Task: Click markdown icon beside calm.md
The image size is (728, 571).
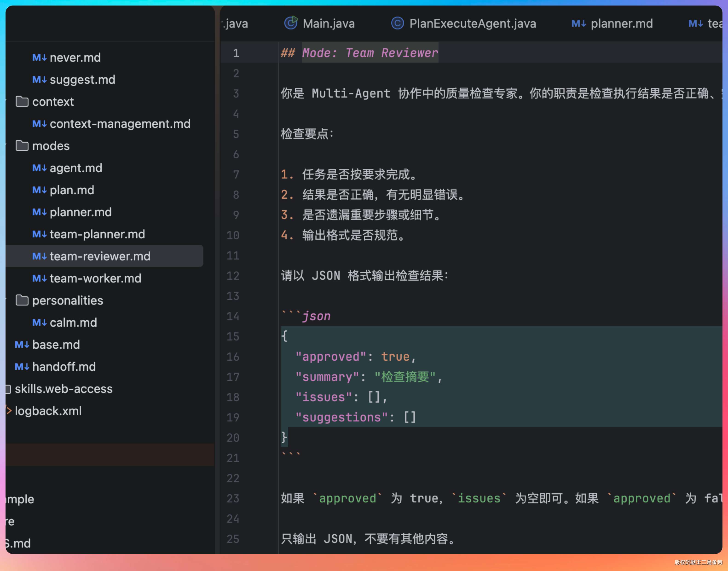Action: tap(39, 322)
